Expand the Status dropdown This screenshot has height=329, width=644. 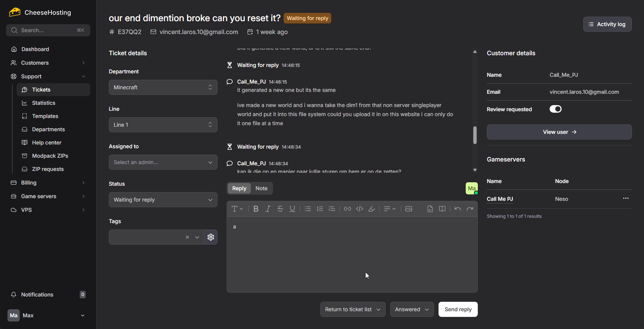click(x=163, y=200)
